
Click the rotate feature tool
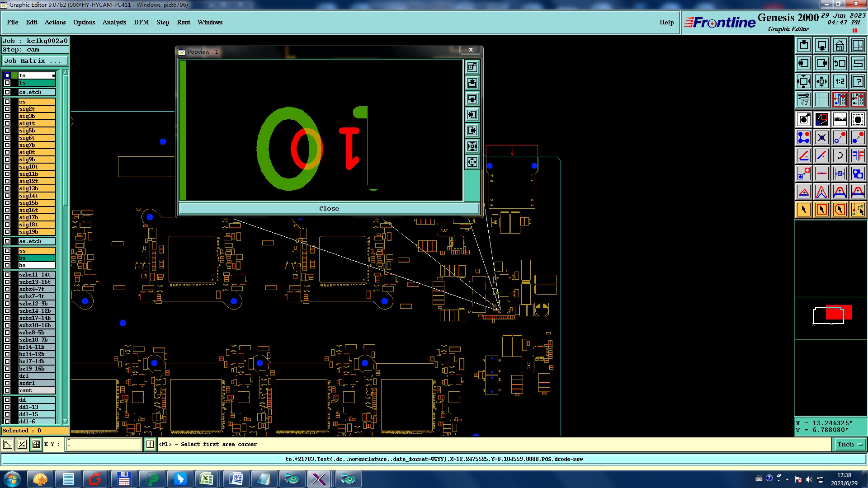pyautogui.click(x=840, y=155)
